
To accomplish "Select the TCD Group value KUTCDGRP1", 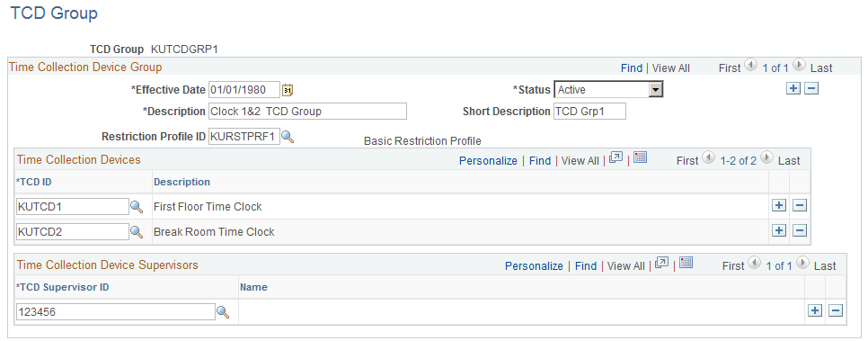I will pos(184,49).
